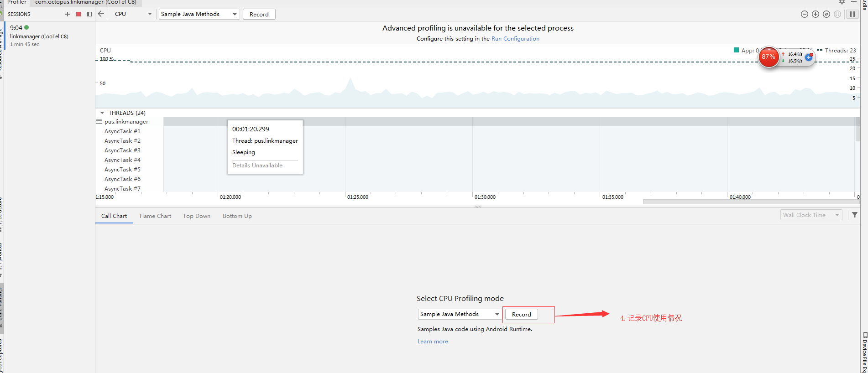Click the SESSIONS header label
This screenshot has width=868, height=373.
click(19, 14)
